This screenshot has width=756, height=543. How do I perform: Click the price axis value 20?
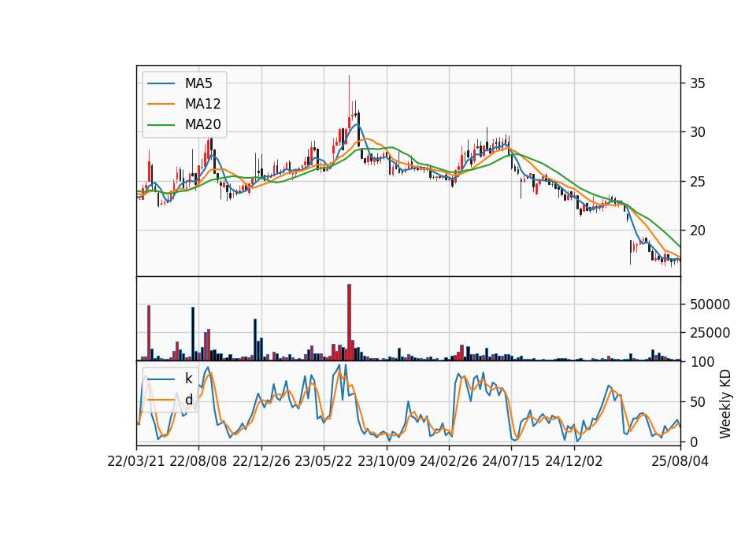[x=697, y=231]
